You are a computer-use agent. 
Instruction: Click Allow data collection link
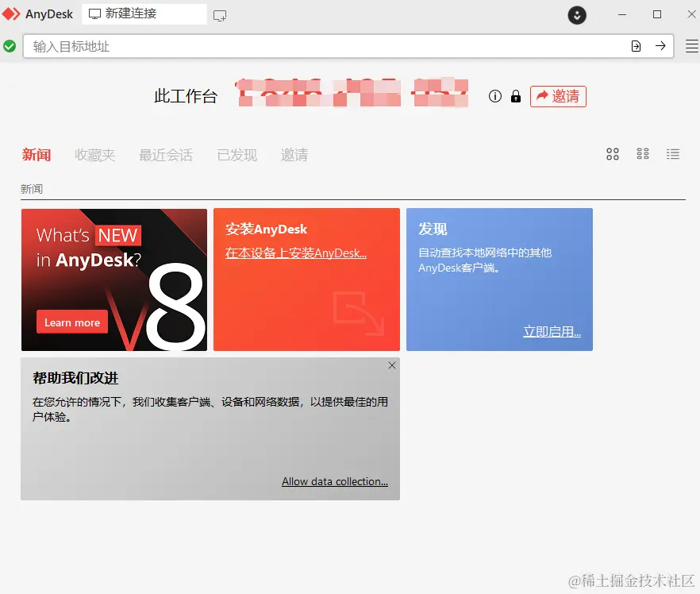[x=334, y=481]
